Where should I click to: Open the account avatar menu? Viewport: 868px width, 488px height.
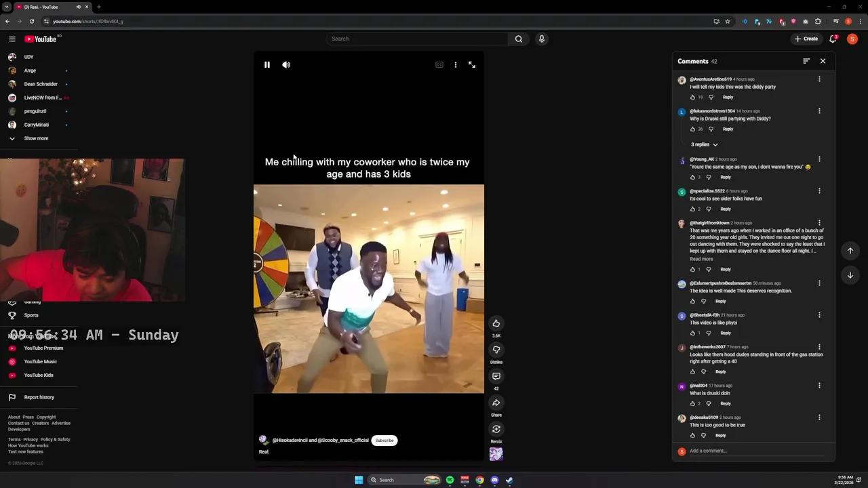click(x=852, y=39)
